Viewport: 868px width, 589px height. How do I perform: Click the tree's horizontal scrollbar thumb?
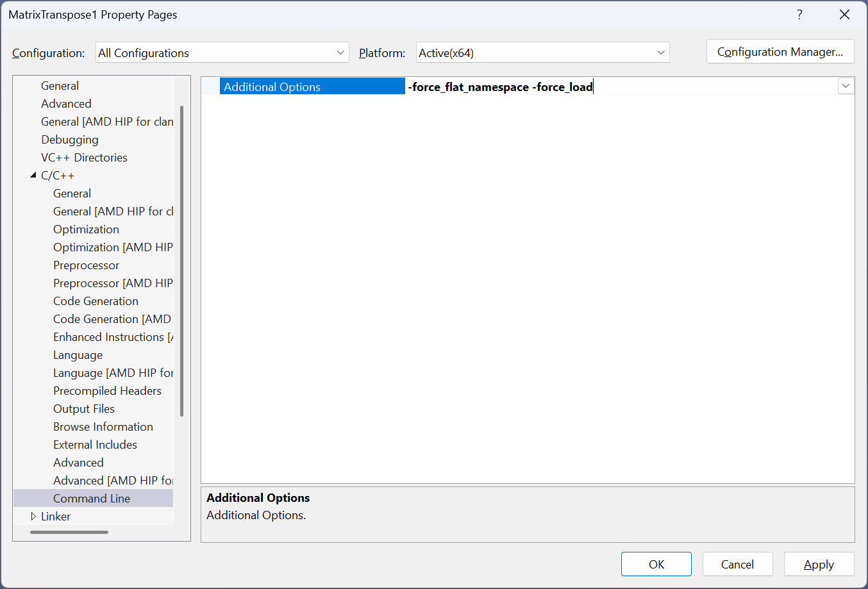[x=69, y=532]
